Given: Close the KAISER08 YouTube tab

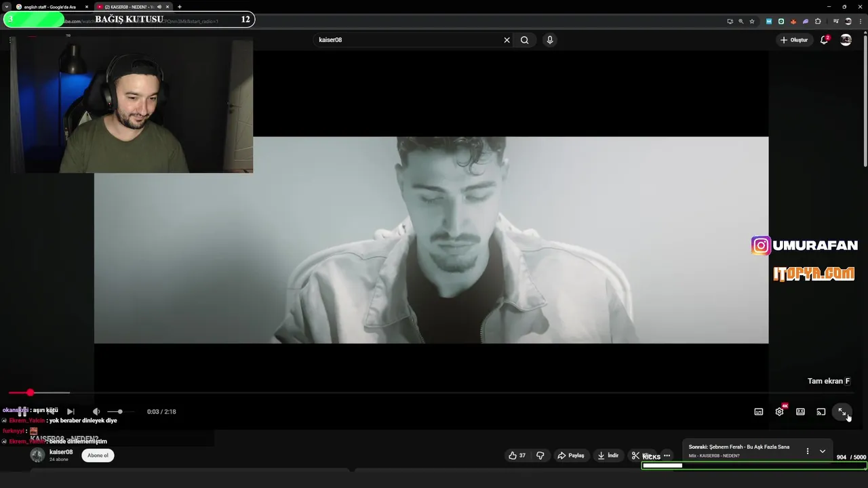Looking at the screenshot, I should tap(167, 7).
